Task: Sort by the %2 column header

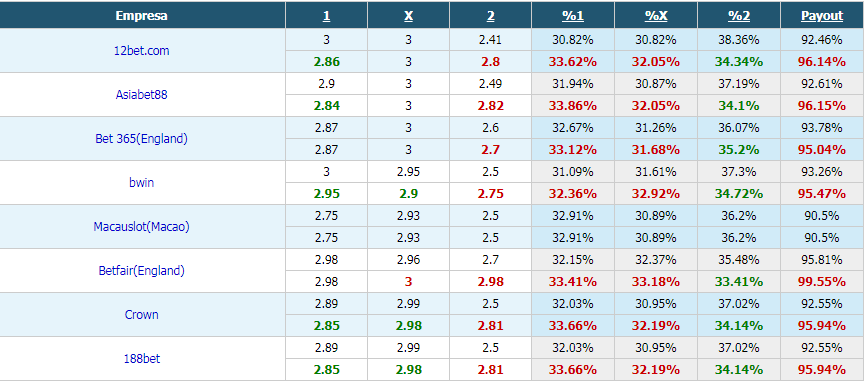Action: [x=739, y=16]
